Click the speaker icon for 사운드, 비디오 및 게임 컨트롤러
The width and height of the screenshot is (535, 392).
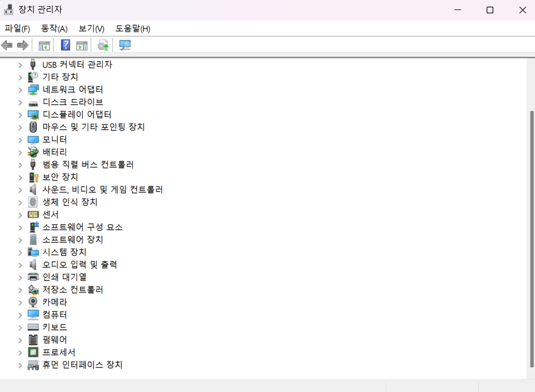tap(33, 190)
